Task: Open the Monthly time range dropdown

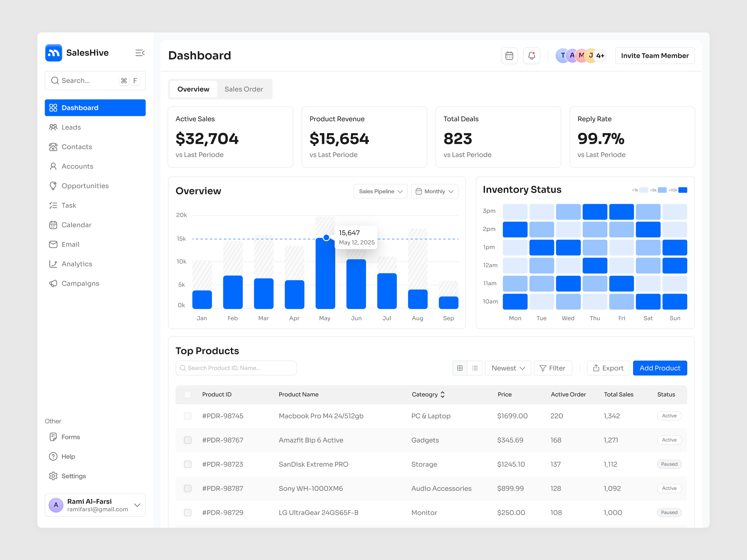Action: 435,191
